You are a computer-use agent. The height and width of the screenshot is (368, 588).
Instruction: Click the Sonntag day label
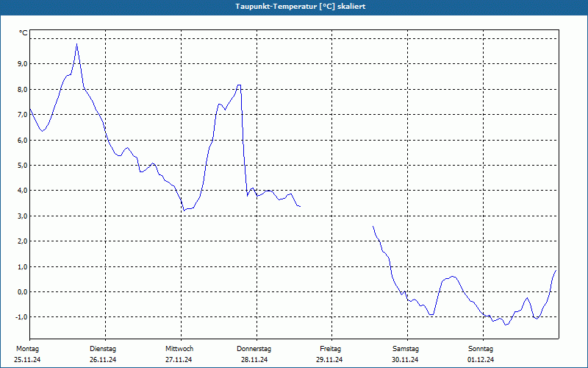tap(481, 349)
